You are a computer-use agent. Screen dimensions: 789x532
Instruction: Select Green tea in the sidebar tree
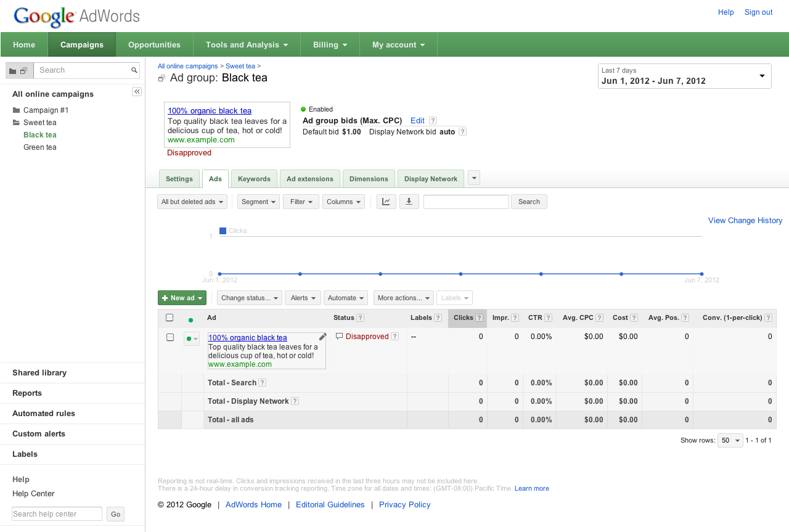(x=40, y=147)
